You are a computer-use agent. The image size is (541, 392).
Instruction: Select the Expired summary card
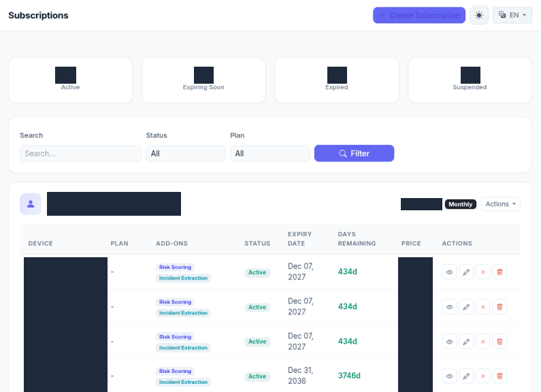337,80
